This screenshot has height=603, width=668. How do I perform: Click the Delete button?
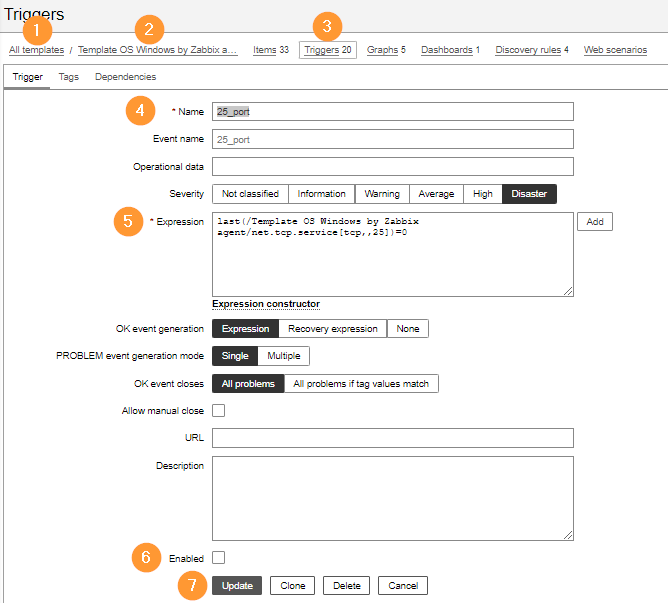point(346,586)
